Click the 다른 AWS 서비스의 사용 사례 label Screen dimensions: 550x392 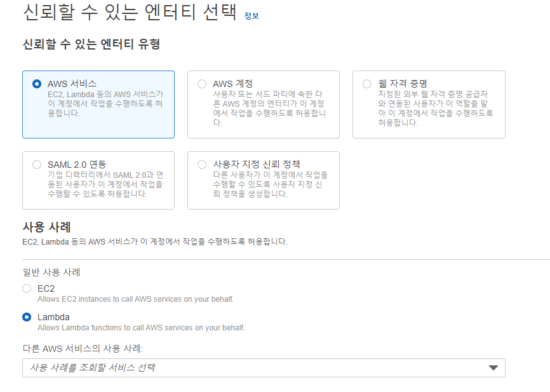(x=83, y=349)
